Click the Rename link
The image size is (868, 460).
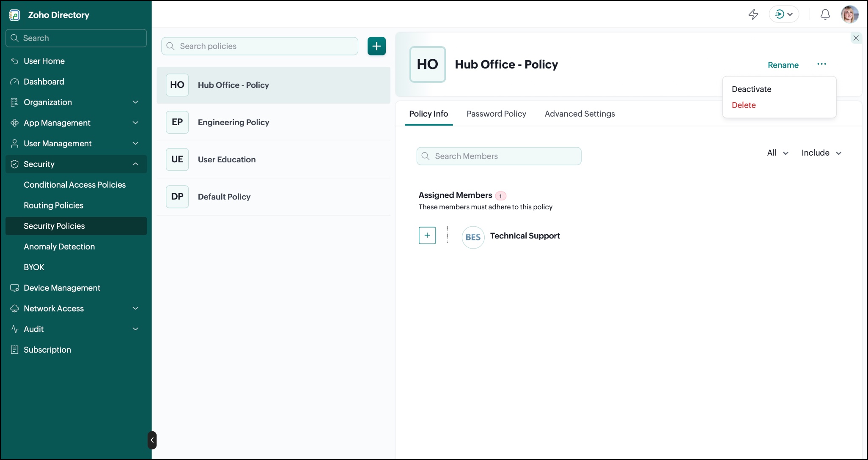point(783,65)
